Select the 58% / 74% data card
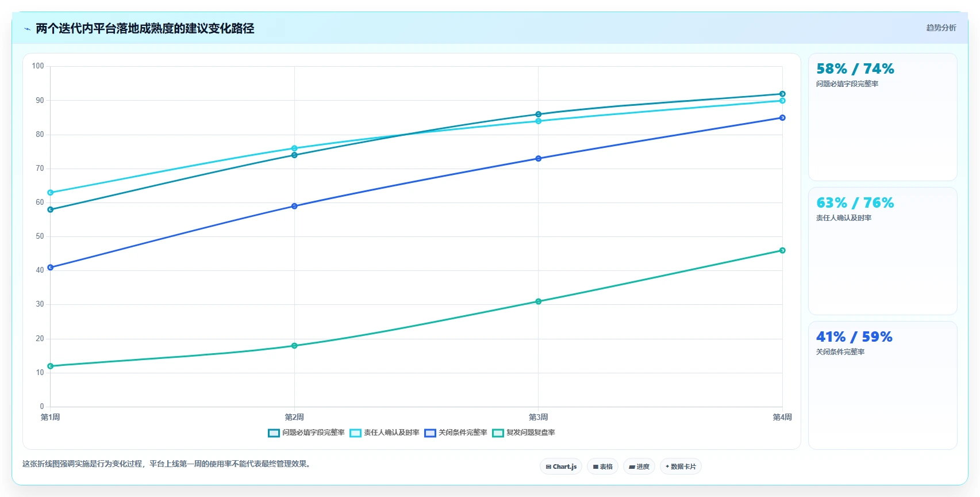Image resolution: width=980 pixels, height=497 pixels. (882, 117)
